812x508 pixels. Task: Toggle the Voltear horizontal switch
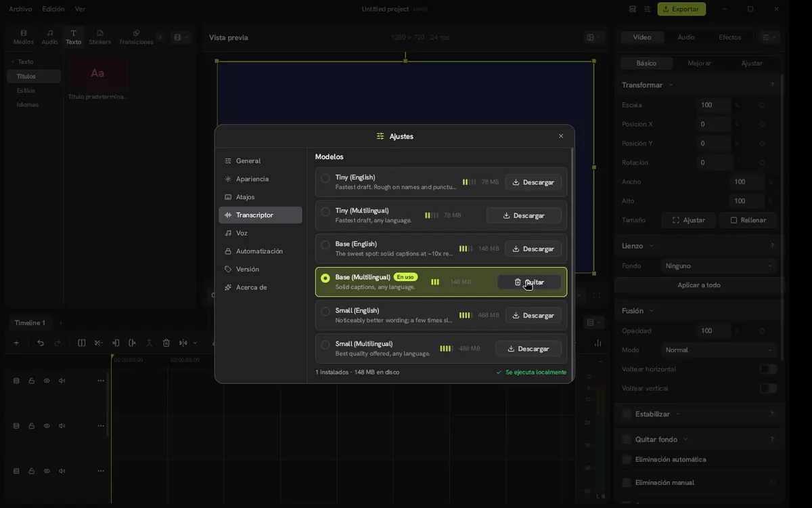pyautogui.click(x=768, y=369)
